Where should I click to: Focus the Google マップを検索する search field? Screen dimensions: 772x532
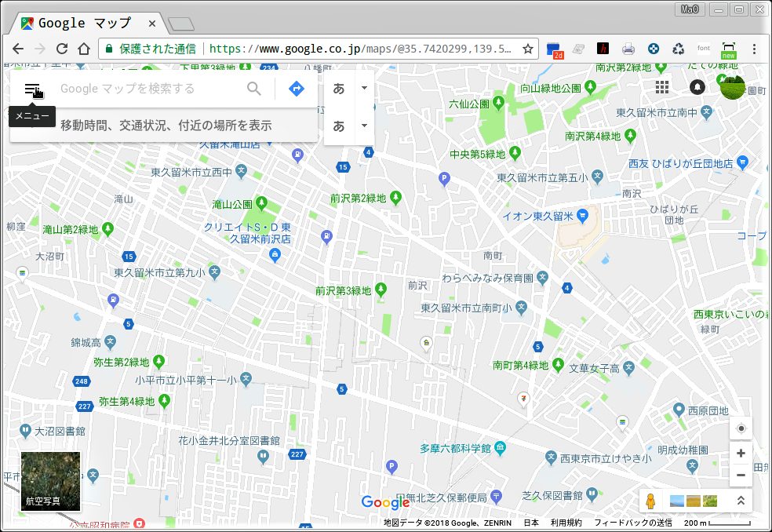tap(147, 89)
